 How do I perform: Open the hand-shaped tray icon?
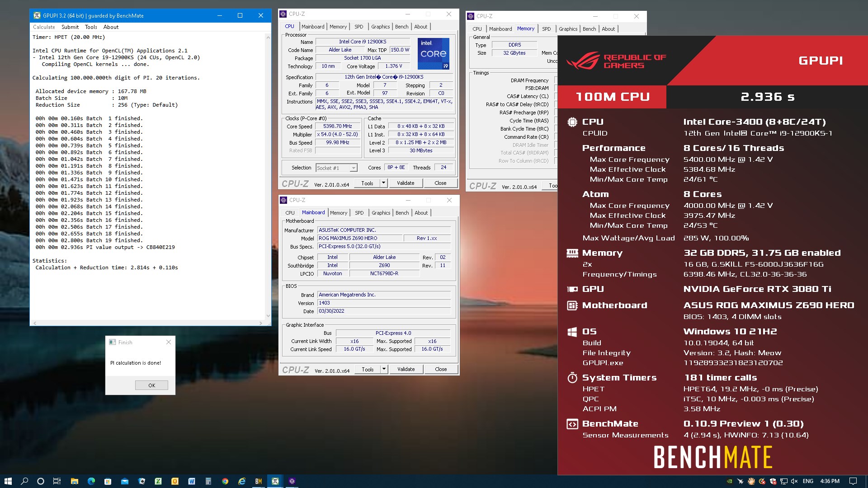(751, 481)
